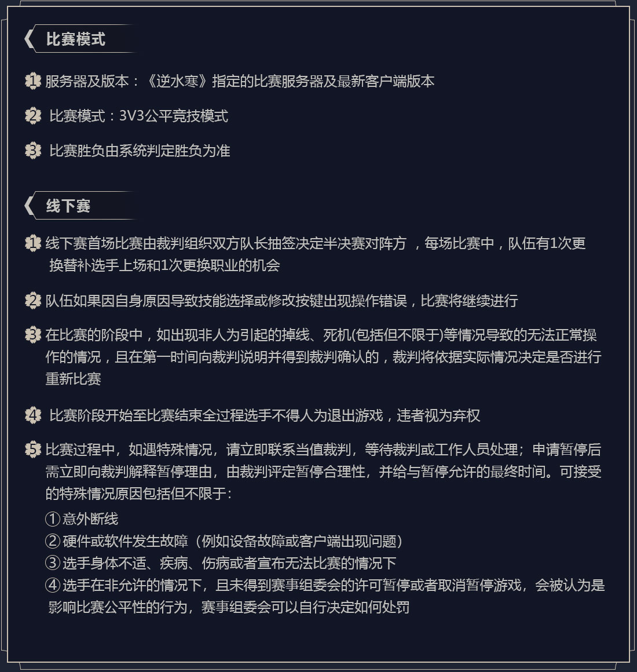Click circled number ① before 意外断线

53,519
